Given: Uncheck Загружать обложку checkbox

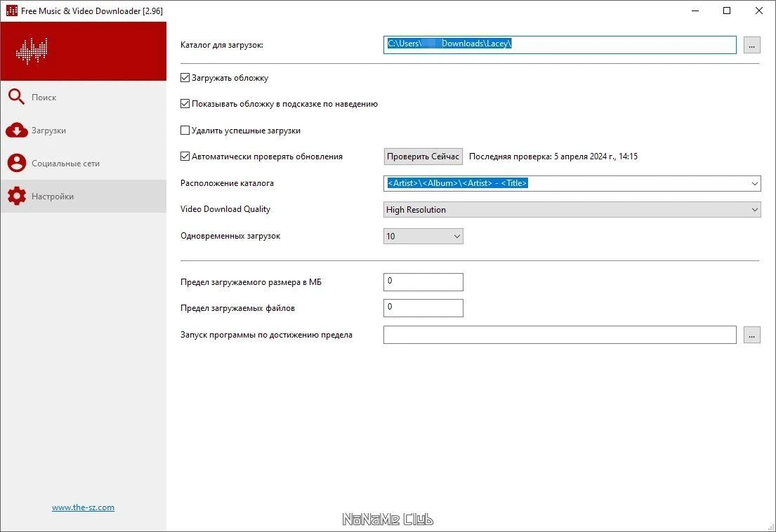Looking at the screenshot, I should pos(185,78).
